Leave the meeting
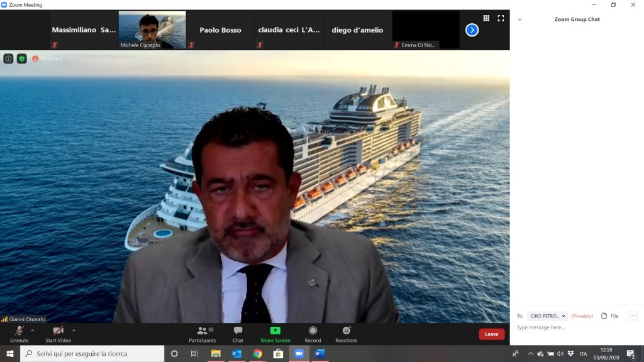 click(x=491, y=334)
